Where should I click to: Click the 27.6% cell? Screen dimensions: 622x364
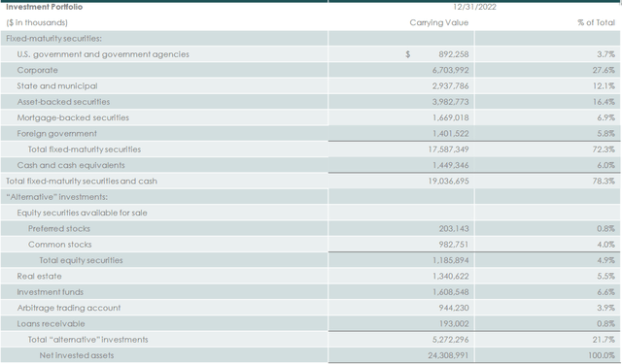coord(604,70)
